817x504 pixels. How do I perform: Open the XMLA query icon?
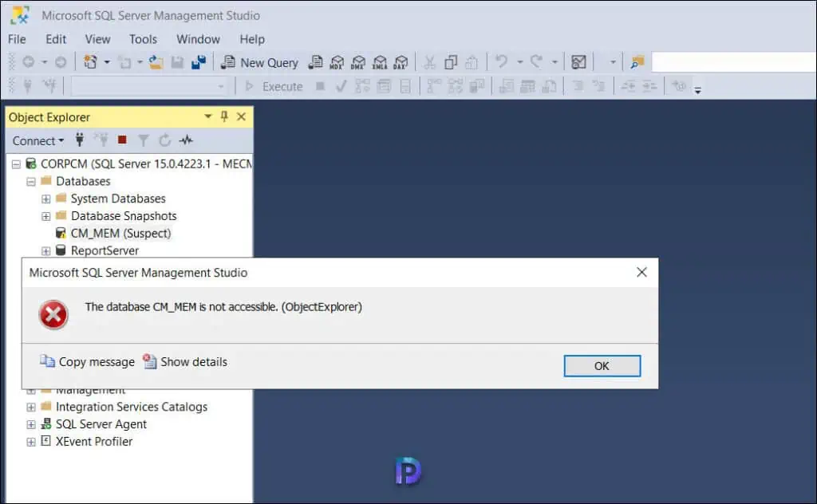(380, 62)
